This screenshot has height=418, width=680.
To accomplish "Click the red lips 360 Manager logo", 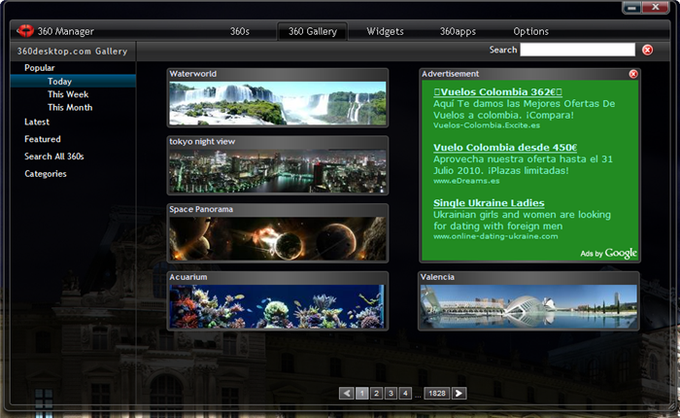I will coord(25,31).
